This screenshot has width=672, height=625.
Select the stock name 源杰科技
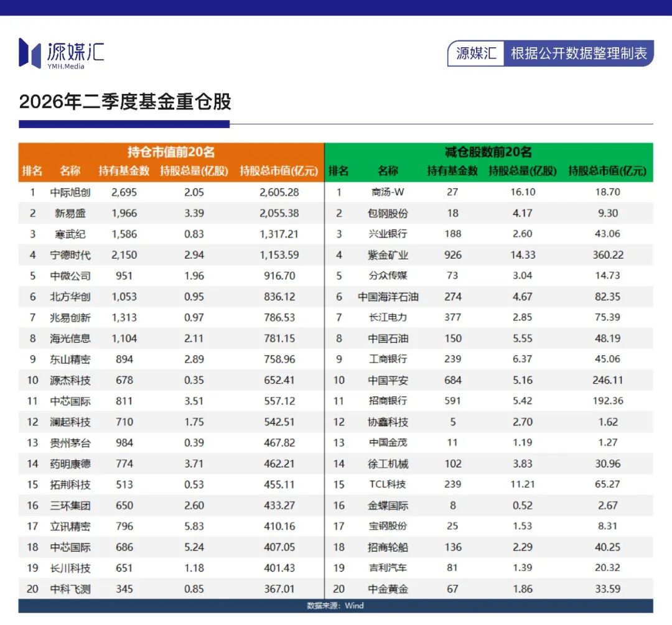[70, 381]
